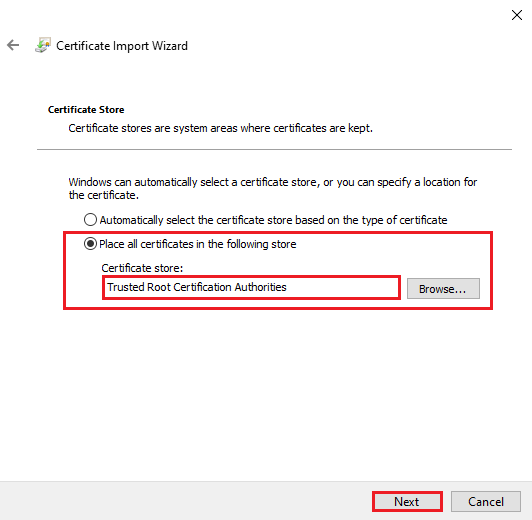
Task: Click the bold Certificate Store heading
Action: pyautogui.click(x=86, y=110)
